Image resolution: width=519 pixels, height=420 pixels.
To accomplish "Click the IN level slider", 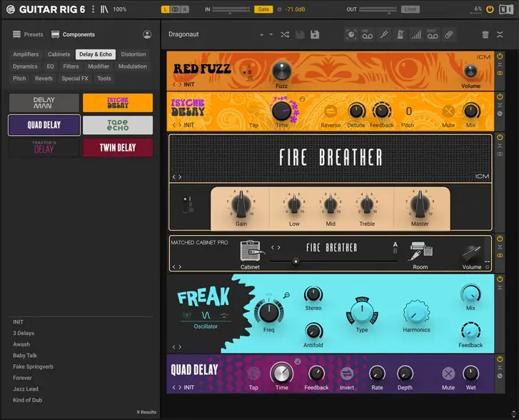I will click(x=231, y=9).
